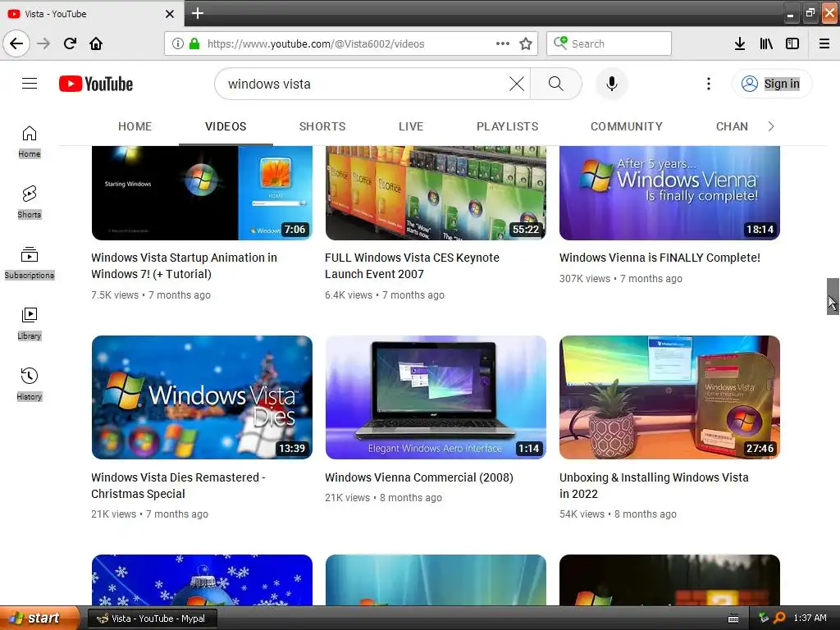Open the site information icon in address bar
The image size is (840, 630).
pyautogui.click(x=178, y=43)
